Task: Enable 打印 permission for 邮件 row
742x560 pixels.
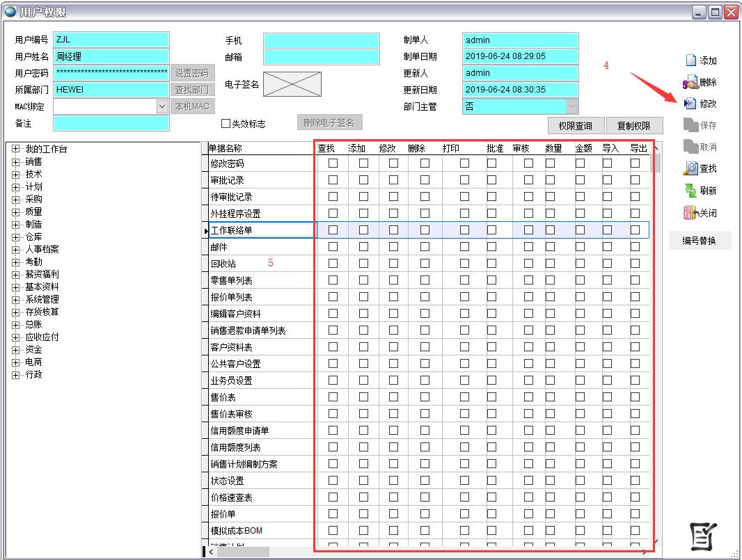Action: point(464,246)
